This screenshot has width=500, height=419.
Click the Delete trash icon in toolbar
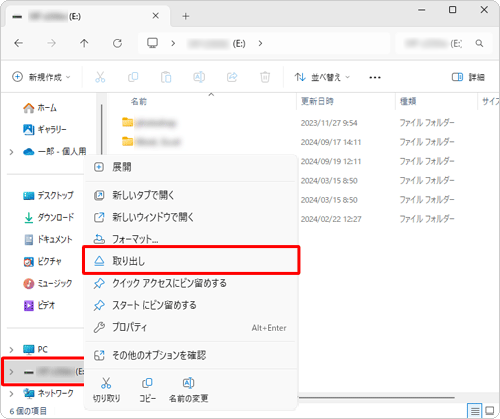pyautogui.click(x=265, y=77)
